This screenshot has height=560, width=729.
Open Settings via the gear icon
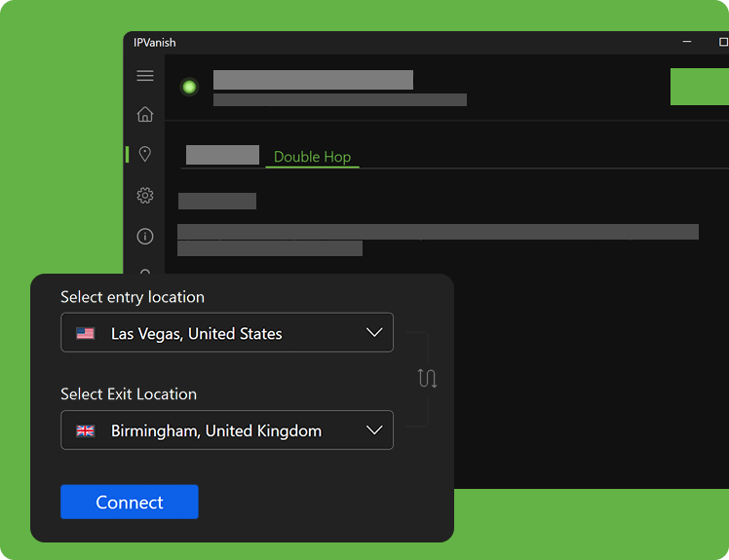click(x=145, y=196)
